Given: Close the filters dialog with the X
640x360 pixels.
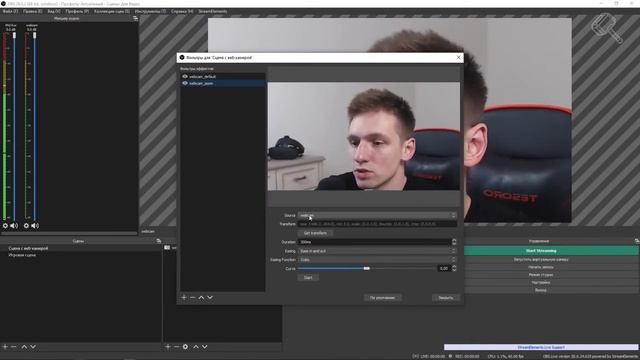Looking at the screenshot, I should click(458, 58).
